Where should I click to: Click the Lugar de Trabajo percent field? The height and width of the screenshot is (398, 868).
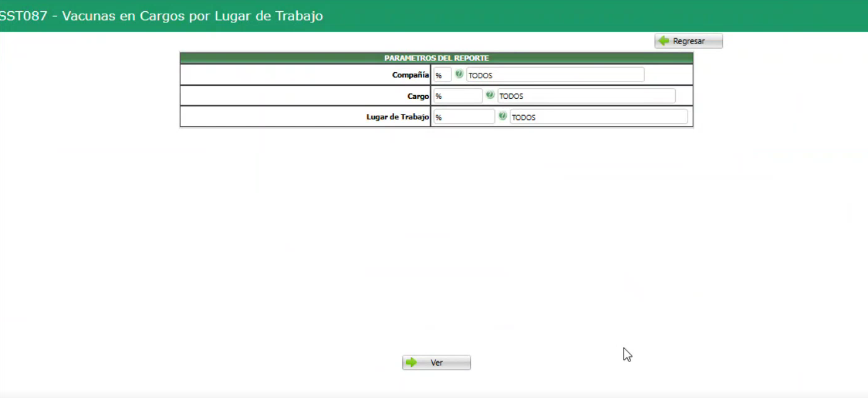pos(464,116)
